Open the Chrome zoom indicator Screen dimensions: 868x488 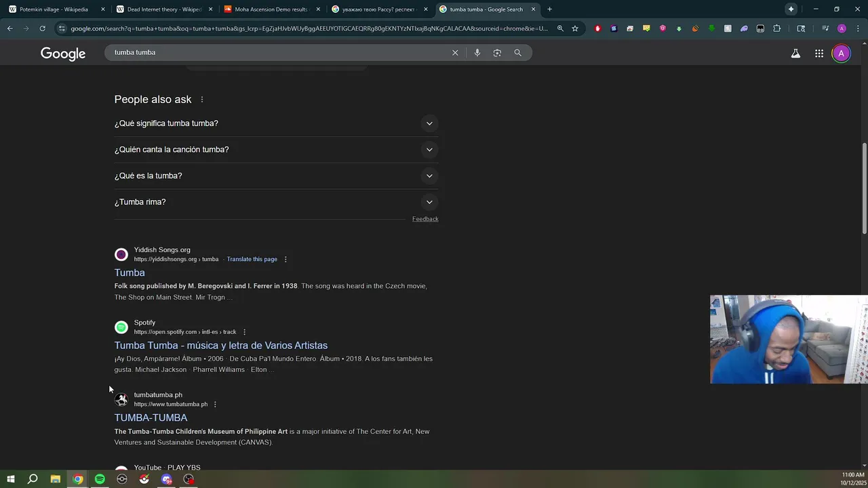560,28
